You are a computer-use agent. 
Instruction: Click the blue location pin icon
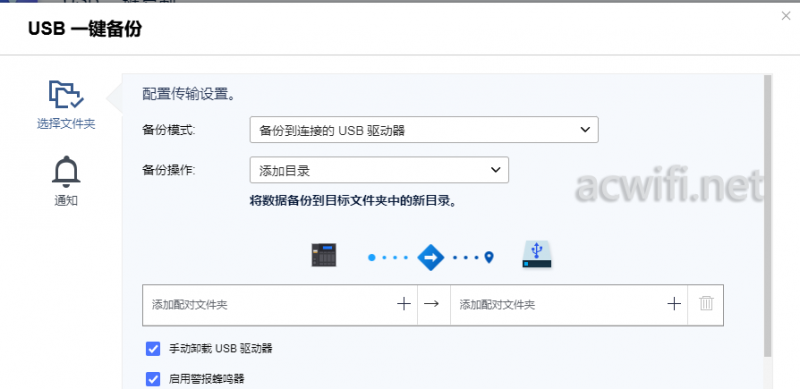[489, 257]
